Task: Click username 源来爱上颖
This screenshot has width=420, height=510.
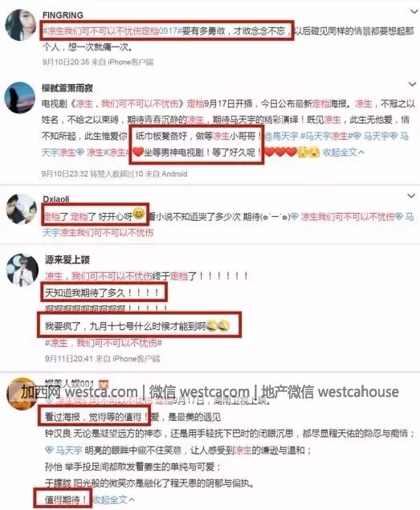Action: click(67, 259)
